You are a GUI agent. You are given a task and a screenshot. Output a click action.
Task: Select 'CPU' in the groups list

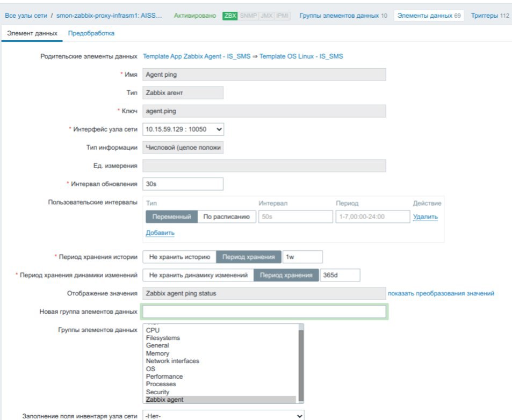click(x=221, y=330)
